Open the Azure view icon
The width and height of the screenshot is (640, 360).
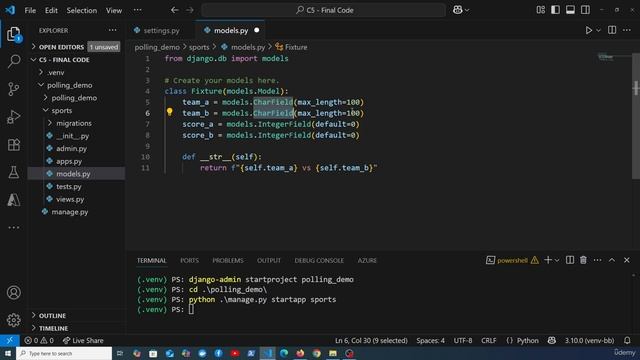[x=14, y=200]
